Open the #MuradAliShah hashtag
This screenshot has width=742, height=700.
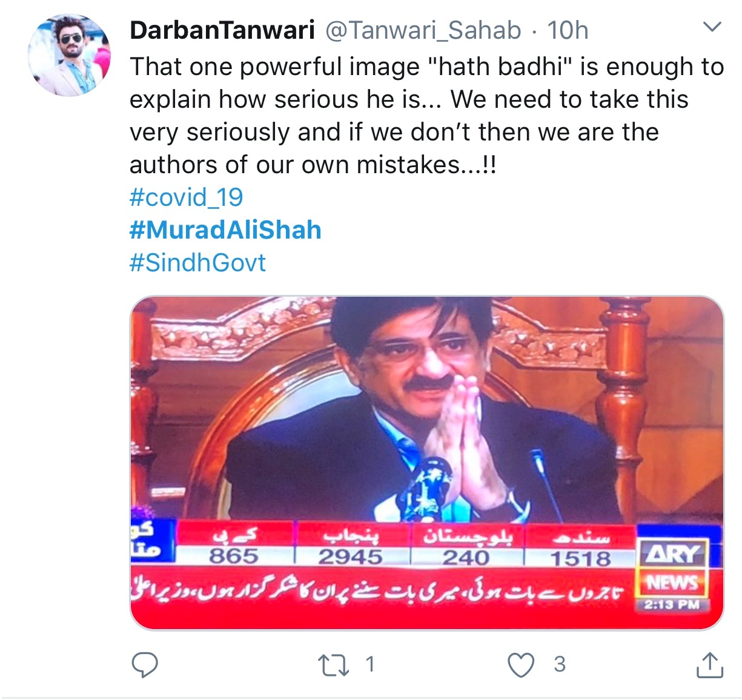(x=225, y=230)
